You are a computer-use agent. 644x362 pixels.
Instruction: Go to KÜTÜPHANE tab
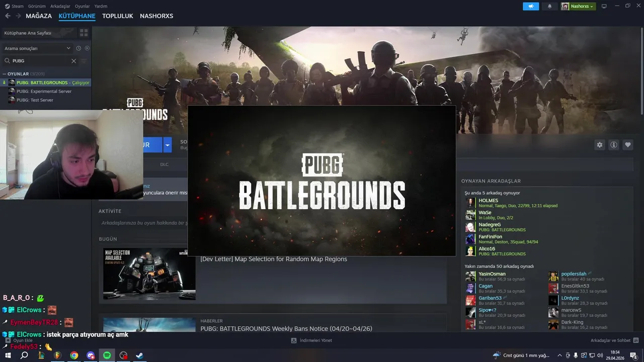[x=77, y=16]
